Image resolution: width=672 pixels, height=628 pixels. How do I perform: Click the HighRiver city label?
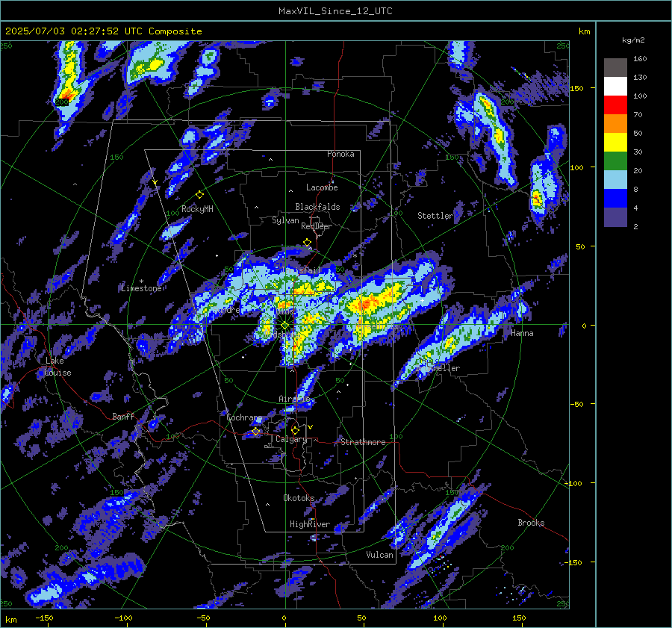310,524
